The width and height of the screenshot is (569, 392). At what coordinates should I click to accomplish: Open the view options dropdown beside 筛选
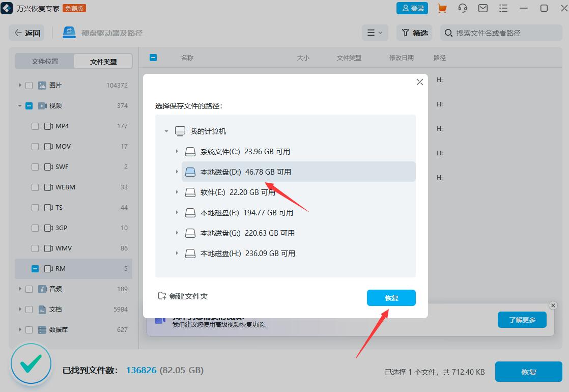coord(375,32)
